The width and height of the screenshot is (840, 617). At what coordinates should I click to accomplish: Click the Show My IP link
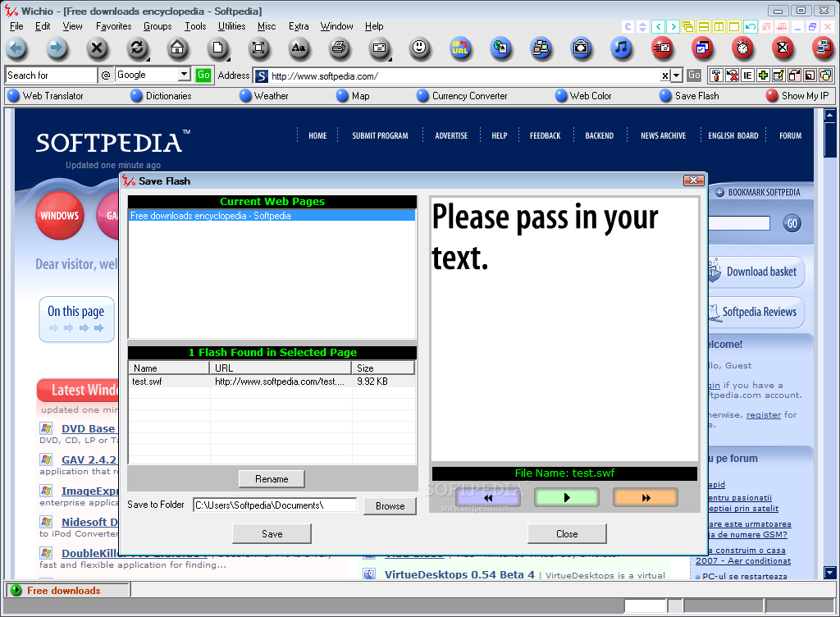tap(797, 96)
